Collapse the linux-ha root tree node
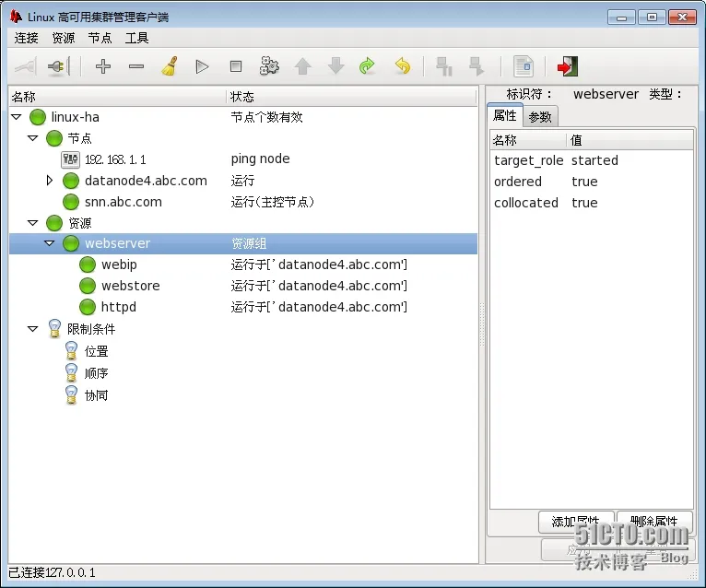Screen dimensions: 706x588 (17, 117)
